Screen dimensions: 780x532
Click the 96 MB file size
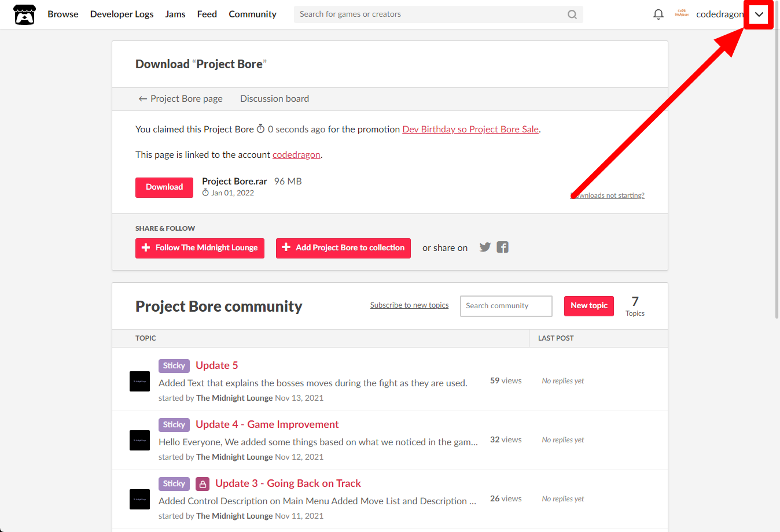click(x=288, y=182)
